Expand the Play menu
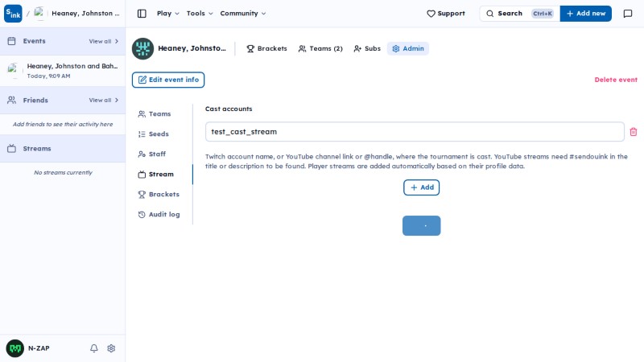 point(168,14)
